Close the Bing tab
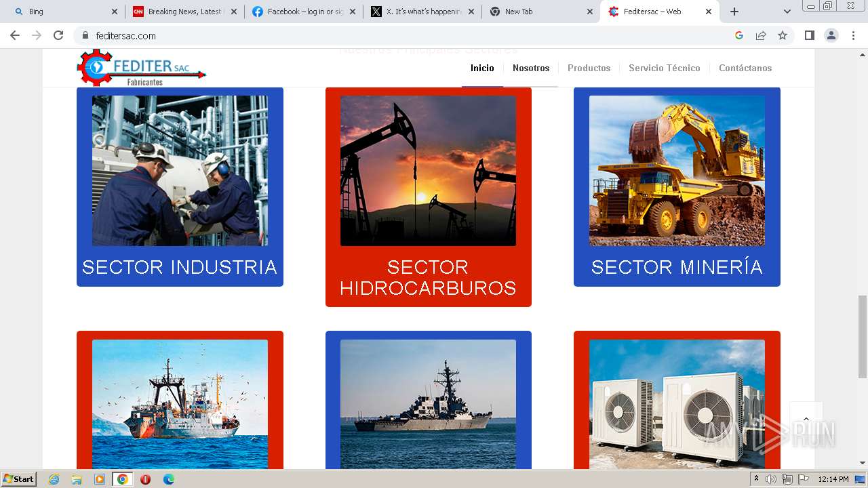The height and width of the screenshot is (488, 868). [x=115, y=12]
